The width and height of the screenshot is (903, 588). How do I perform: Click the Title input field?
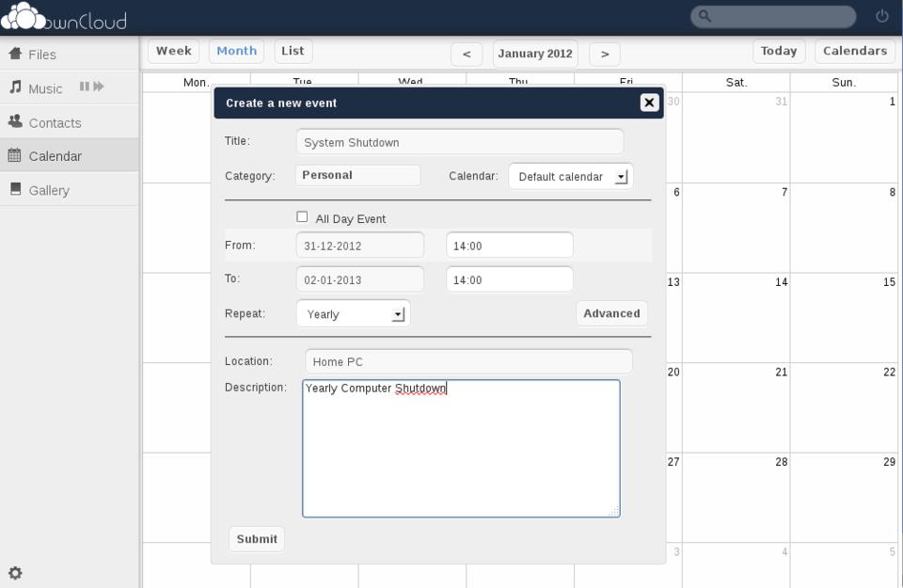[459, 142]
